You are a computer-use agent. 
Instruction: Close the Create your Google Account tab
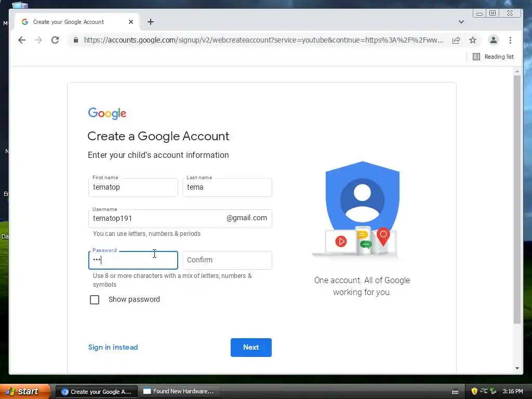(131, 22)
